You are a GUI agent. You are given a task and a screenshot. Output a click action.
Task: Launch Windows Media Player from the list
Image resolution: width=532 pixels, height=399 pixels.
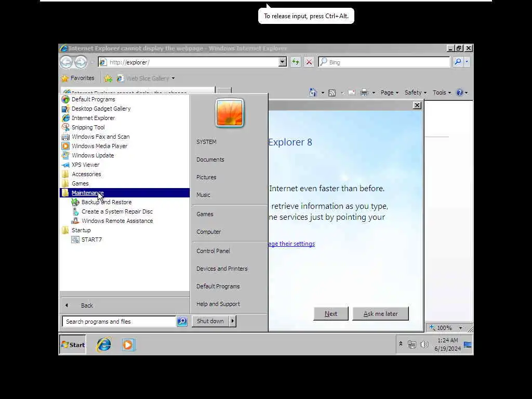tap(99, 146)
